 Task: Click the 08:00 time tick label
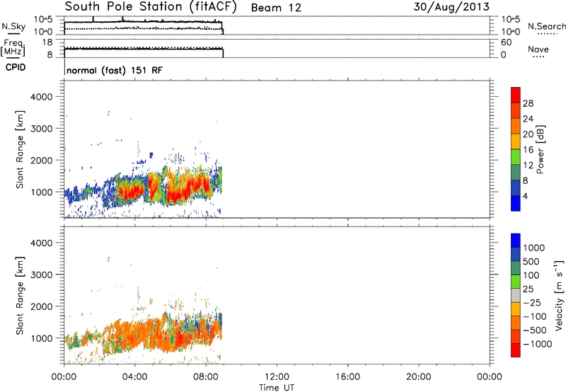(206, 377)
